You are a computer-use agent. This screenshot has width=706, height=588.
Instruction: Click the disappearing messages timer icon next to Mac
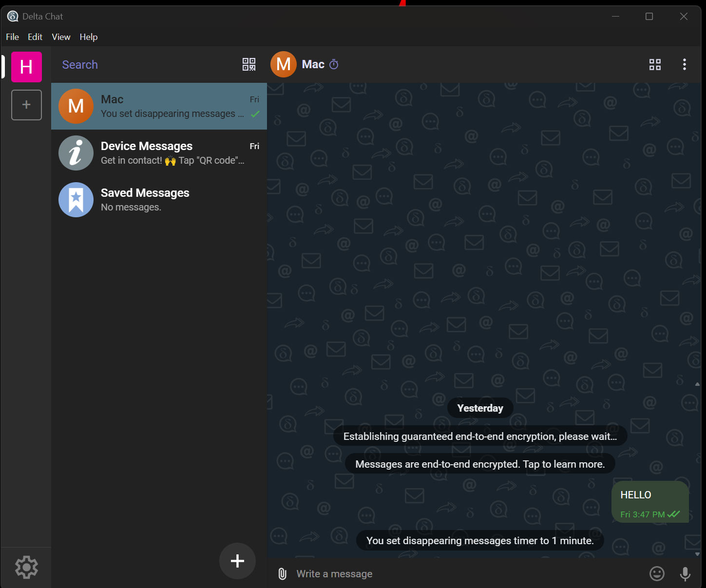(334, 64)
